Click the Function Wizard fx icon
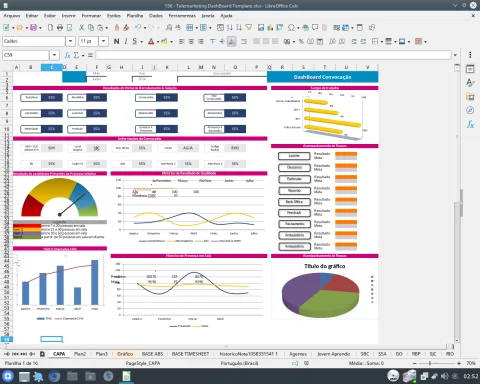480x384 pixels. 67,55
